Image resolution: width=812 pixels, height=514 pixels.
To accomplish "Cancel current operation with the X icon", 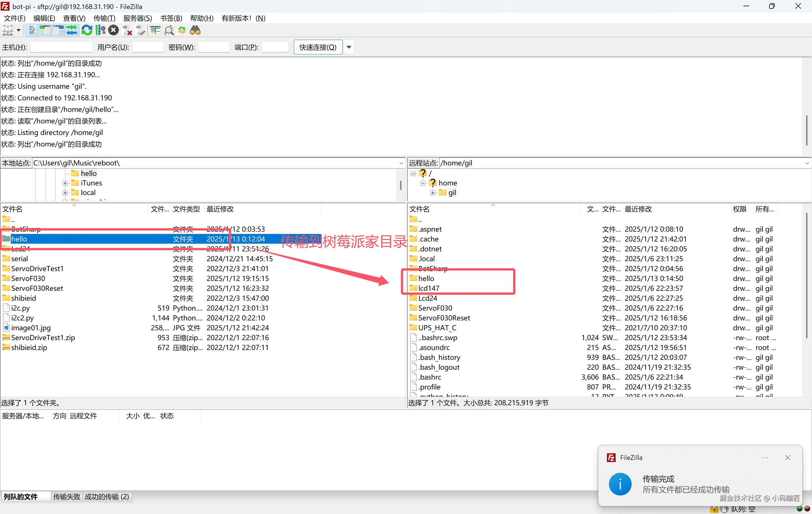I will point(114,30).
